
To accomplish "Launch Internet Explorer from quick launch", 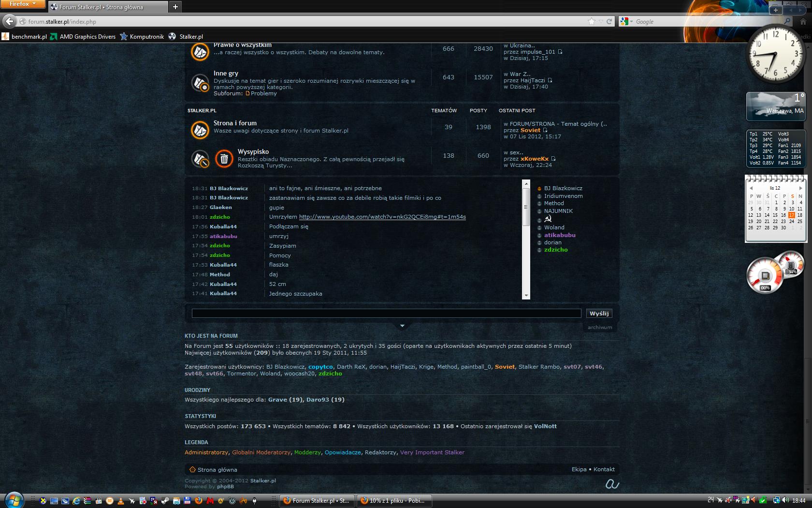I will [76, 501].
